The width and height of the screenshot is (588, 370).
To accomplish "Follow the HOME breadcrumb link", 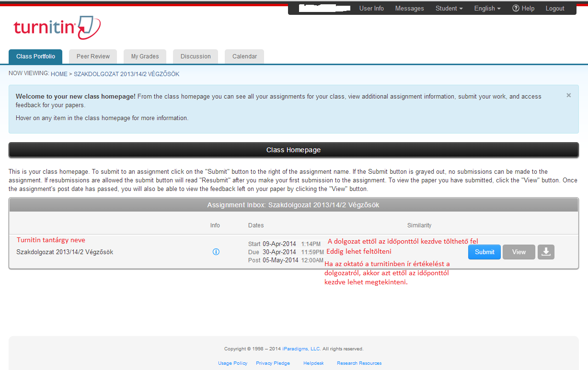I will tap(59, 74).
